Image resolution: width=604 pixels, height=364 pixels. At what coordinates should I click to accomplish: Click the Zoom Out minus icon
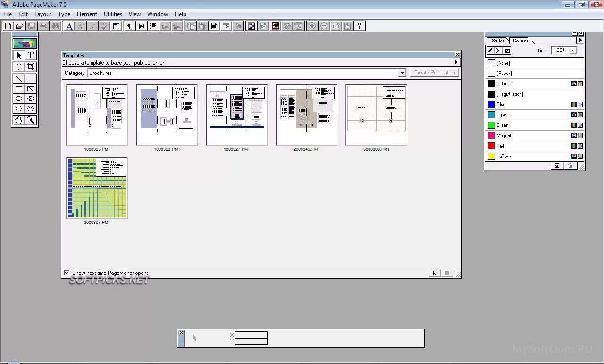[x=324, y=26]
